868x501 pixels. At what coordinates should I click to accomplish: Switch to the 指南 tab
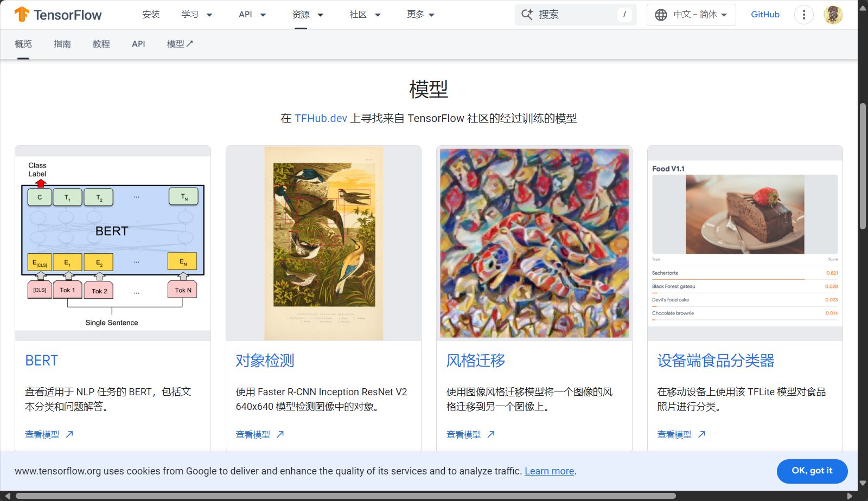pyautogui.click(x=62, y=44)
